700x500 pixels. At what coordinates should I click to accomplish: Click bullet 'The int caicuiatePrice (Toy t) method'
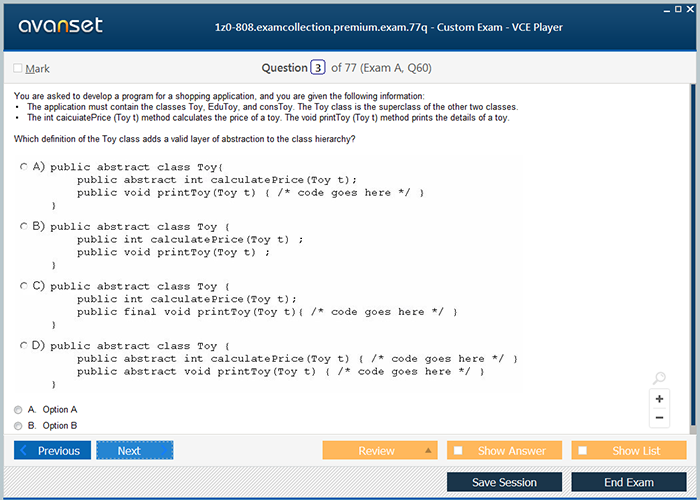pos(268,117)
